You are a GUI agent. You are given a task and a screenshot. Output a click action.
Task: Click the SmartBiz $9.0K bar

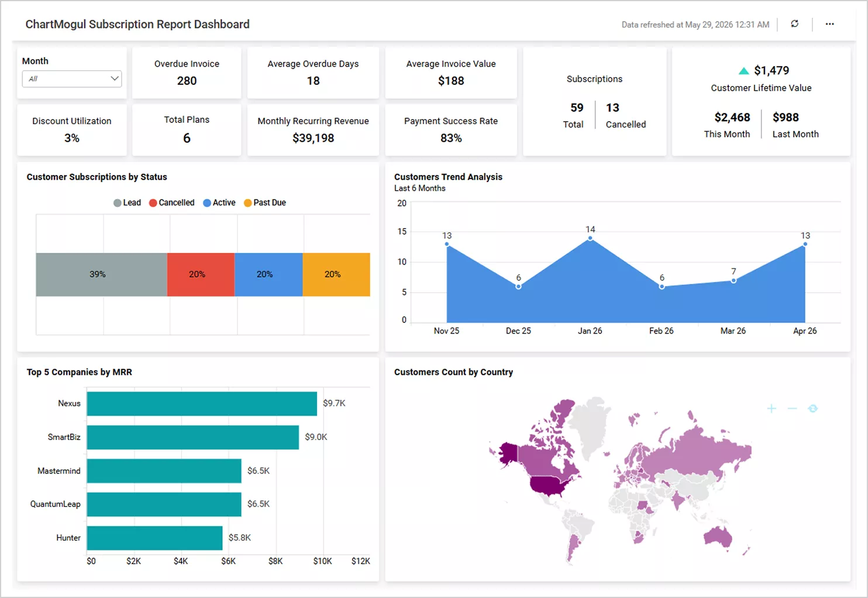[x=193, y=437]
